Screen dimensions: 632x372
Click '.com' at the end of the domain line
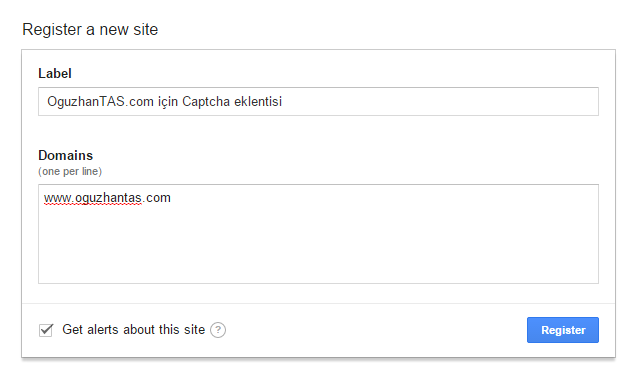(158, 198)
